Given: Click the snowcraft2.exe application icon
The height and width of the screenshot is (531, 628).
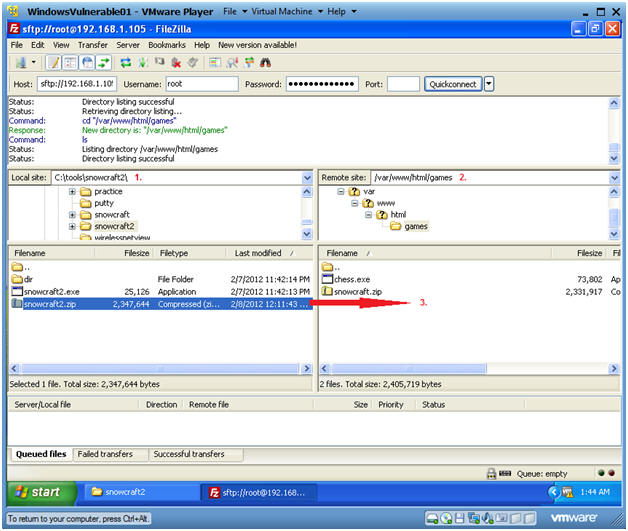Looking at the screenshot, I should coord(17,291).
